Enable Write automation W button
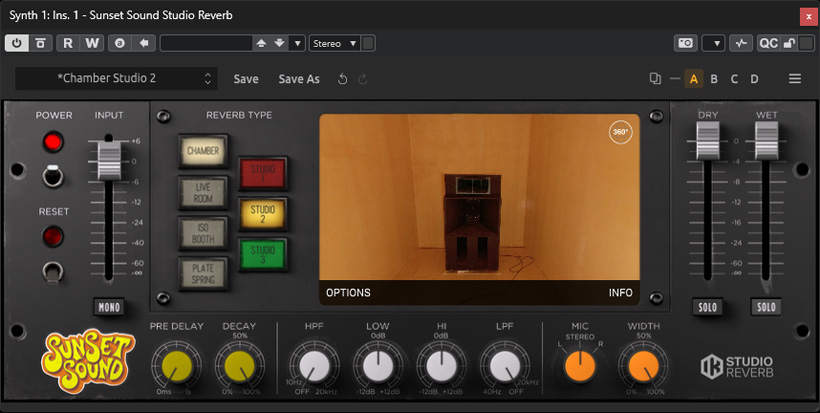The image size is (820, 413). pyautogui.click(x=92, y=43)
